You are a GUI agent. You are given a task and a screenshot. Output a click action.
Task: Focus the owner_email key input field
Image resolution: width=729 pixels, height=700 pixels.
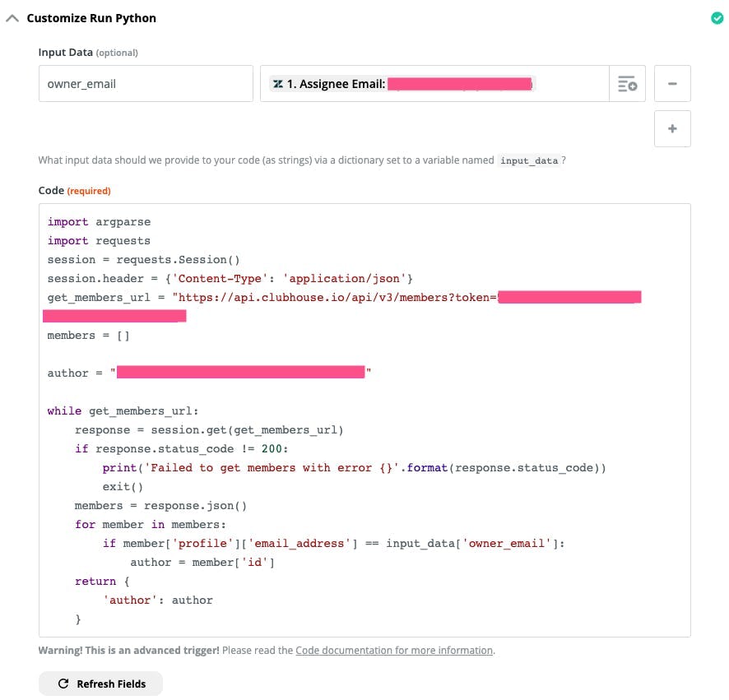146,83
